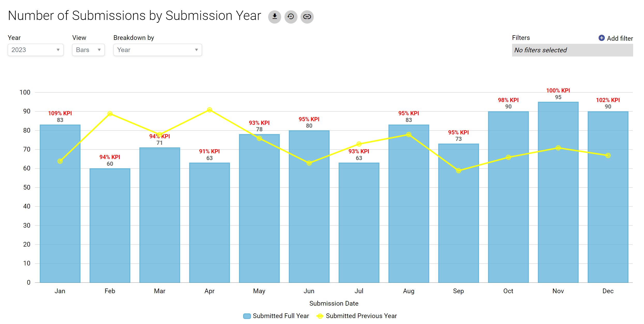Click the download chart icon

274,17
